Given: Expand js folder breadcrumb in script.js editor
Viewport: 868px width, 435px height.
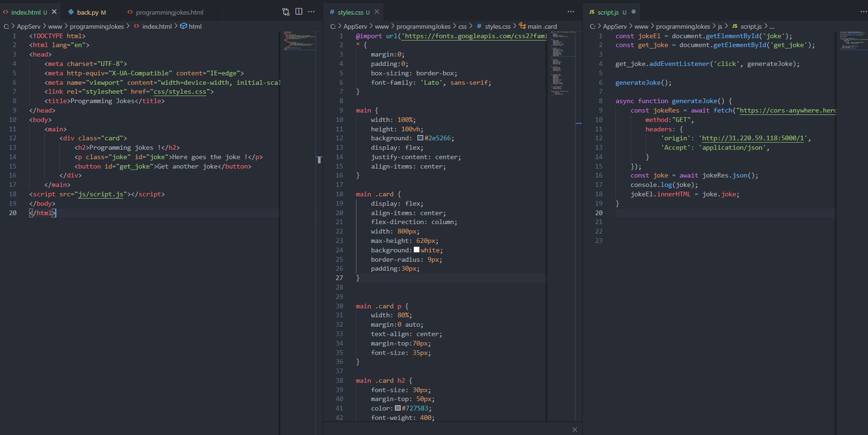Looking at the screenshot, I should [x=720, y=26].
